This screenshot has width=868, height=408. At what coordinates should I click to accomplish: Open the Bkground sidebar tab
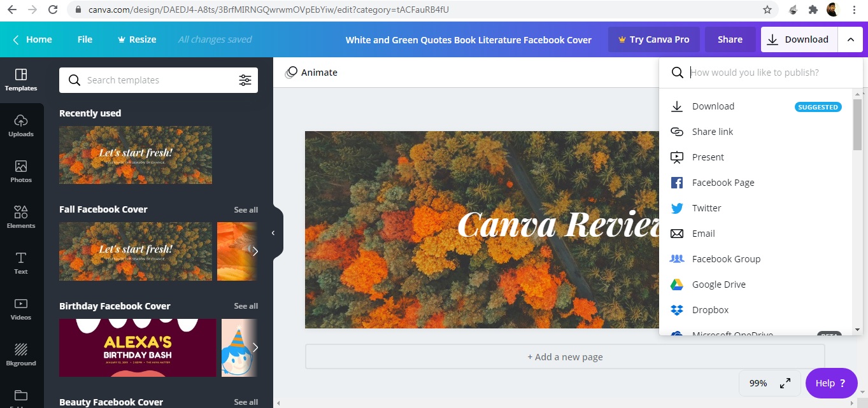click(21, 355)
